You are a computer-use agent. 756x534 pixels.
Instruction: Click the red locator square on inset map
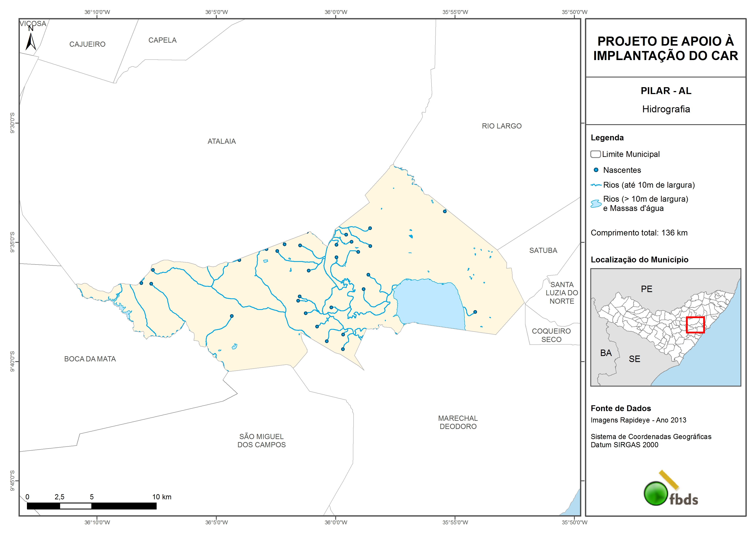[x=695, y=325]
